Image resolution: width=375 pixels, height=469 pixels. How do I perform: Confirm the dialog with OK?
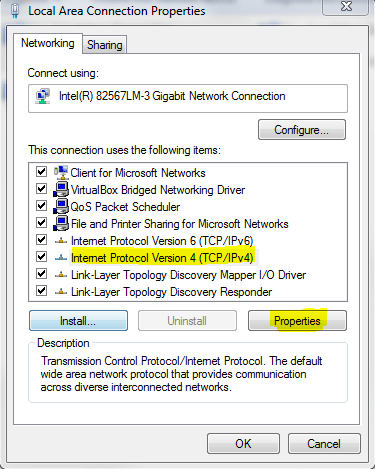point(243,444)
